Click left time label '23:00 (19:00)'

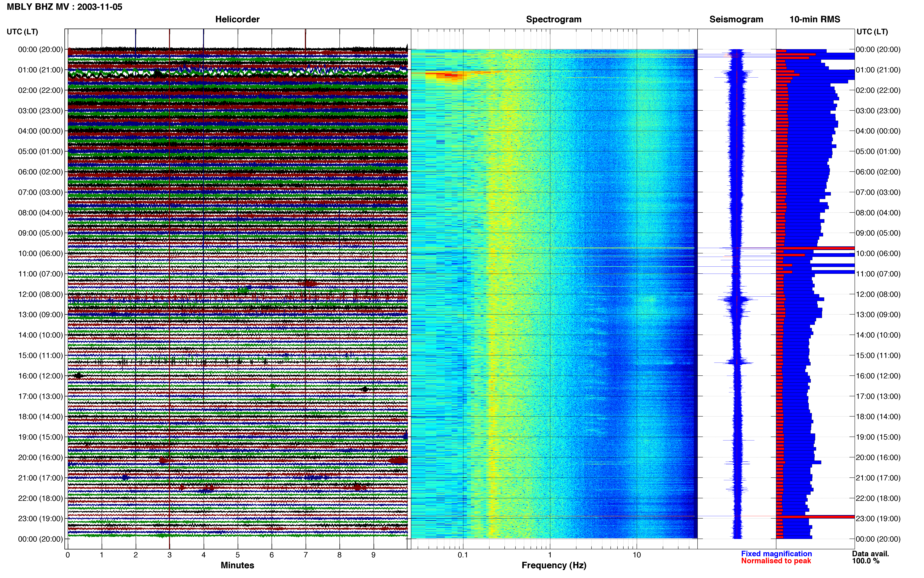pyautogui.click(x=41, y=519)
